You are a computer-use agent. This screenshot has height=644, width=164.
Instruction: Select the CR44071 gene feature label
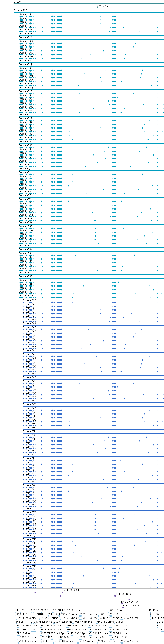102,6
